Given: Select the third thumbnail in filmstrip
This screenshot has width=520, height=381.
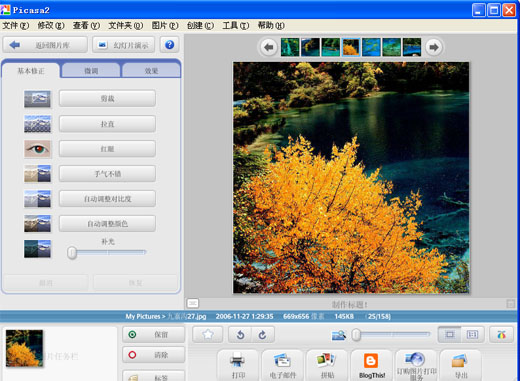Looking at the screenshot, I should click(x=331, y=47).
